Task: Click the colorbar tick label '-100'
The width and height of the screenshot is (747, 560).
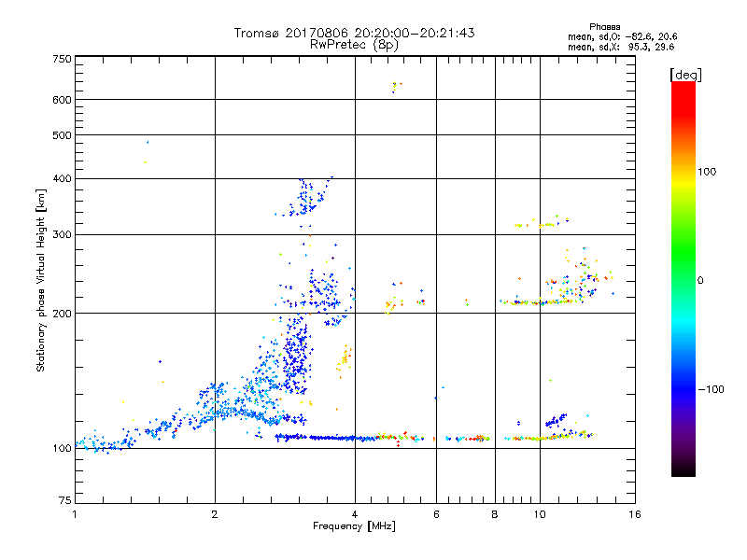Action: click(x=711, y=389)
